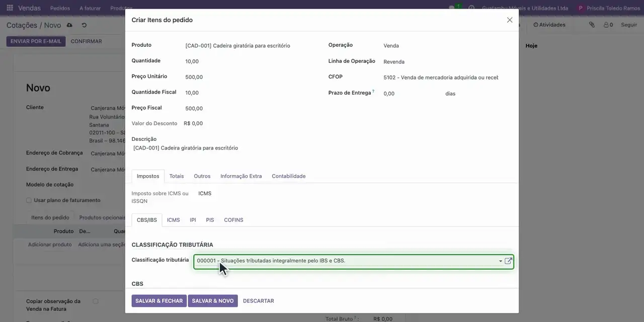Open the Pedidos menu in top bar

pos(60,8)
